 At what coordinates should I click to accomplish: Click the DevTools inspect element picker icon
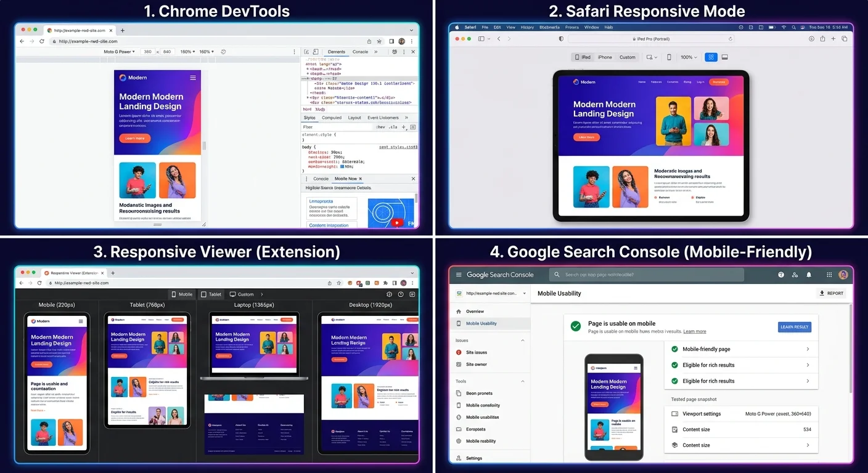click(x=306, y=52)
